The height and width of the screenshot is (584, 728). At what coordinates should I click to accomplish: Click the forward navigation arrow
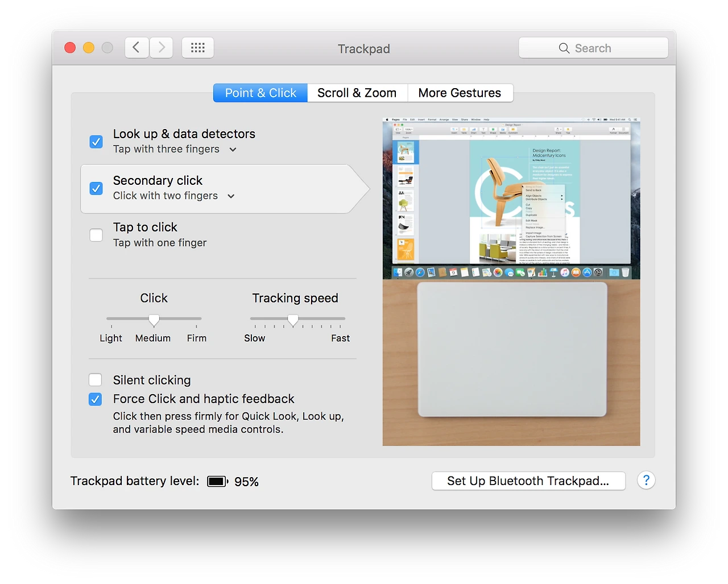161,47
